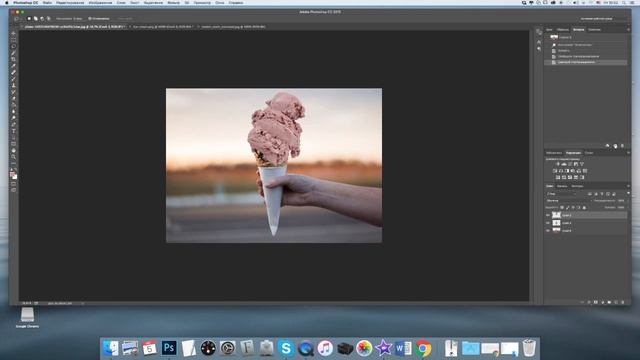Open History panel flyout menu
This screenshot has height=360, width=640.
pos(628,29)
